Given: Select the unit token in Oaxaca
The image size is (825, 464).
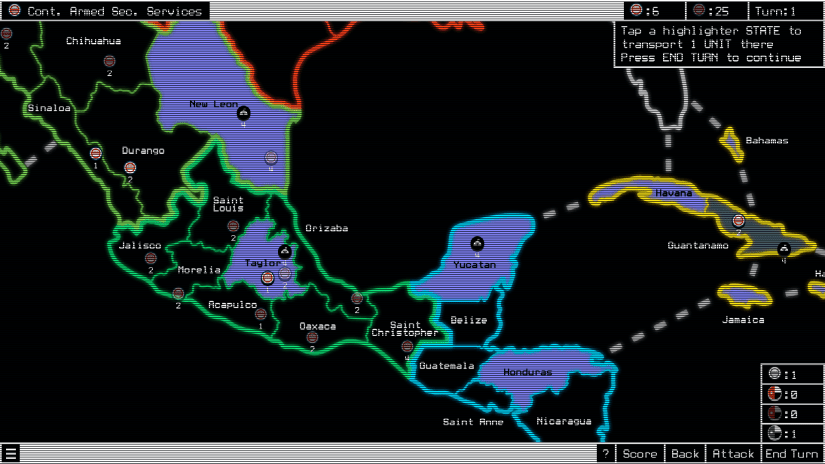Looking at the screenshot, I should point(312,337).
